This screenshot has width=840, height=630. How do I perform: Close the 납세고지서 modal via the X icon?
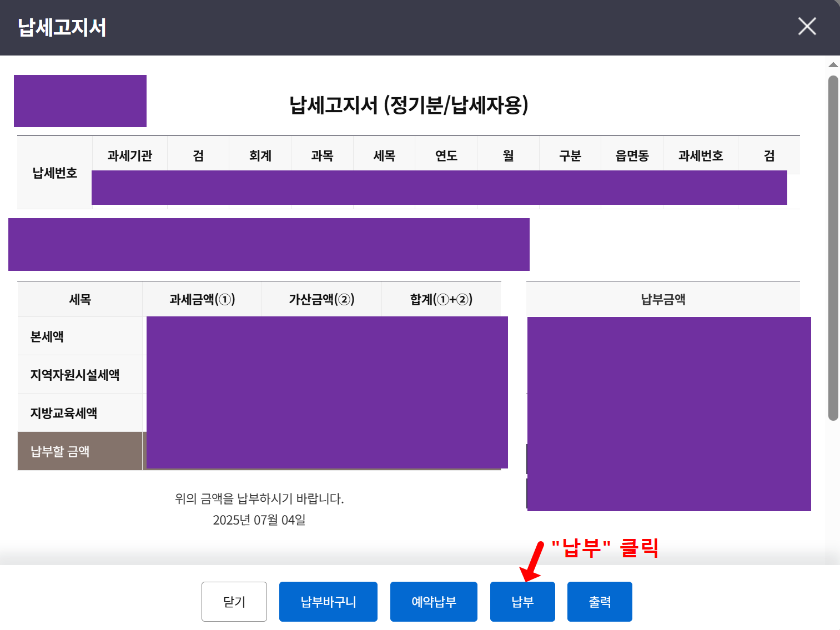[x=806, y=26]
